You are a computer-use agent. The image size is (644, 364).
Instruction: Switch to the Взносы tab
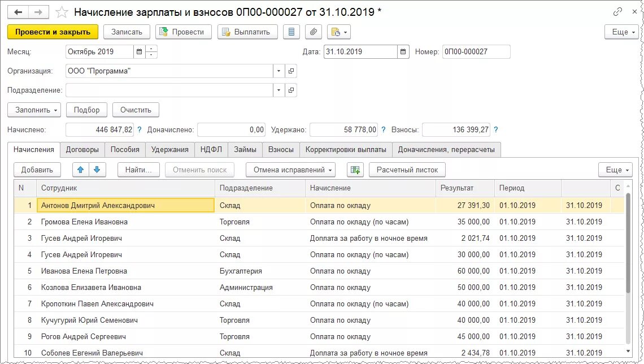tap(281, 150)
